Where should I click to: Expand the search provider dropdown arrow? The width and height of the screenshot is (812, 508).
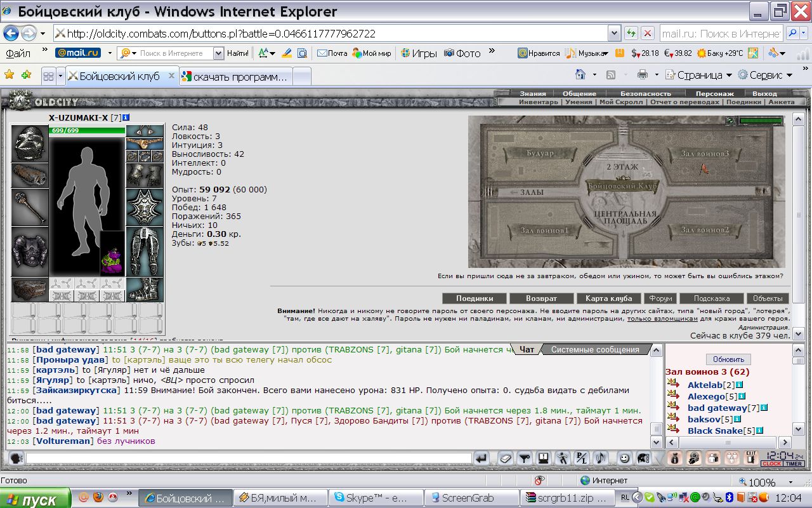pos(802,33)
